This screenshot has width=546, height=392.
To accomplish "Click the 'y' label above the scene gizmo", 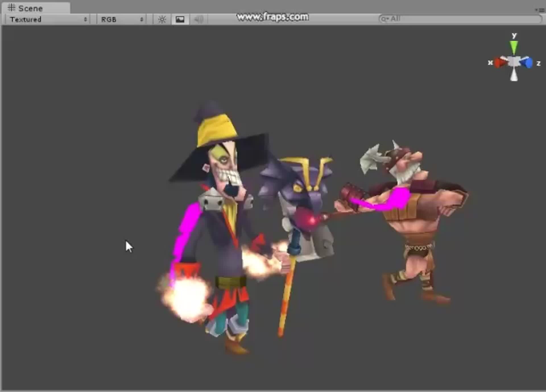I will (514, 35).
